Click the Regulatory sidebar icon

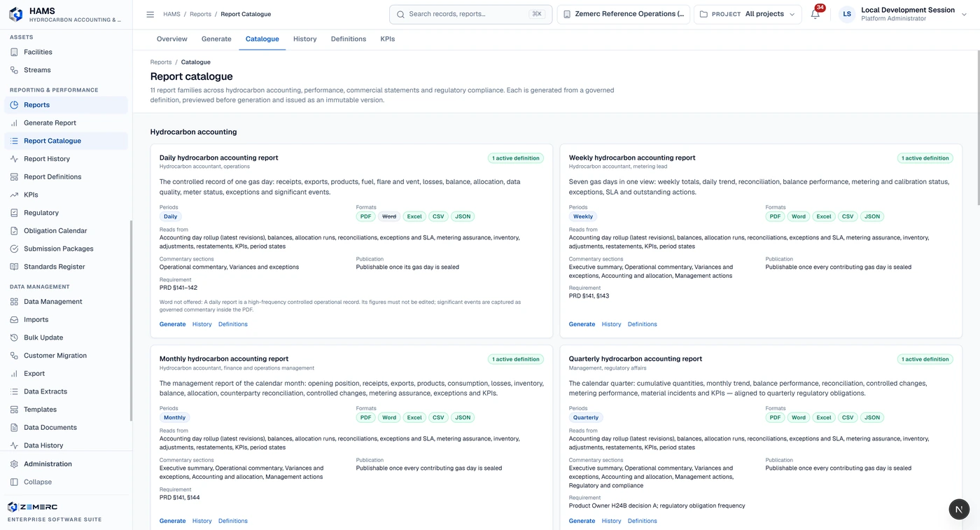click(x=14, y=213)
